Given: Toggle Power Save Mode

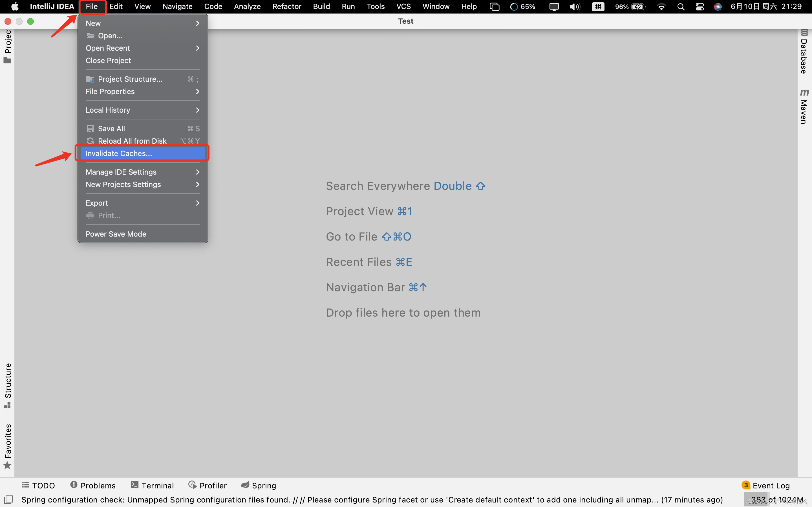Looking at the screenshot, I should pyautogui.click(x=116, y=234).
